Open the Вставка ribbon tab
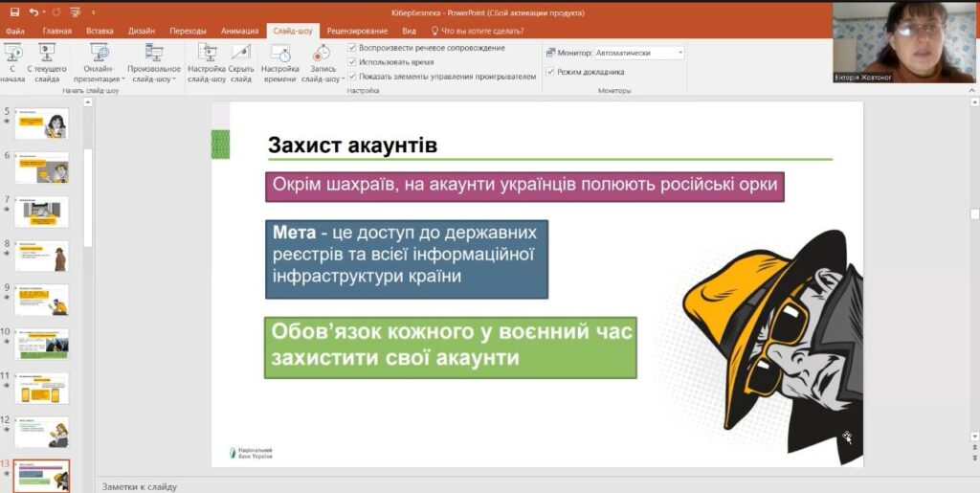Screen dimensions: 980x493 100,31
